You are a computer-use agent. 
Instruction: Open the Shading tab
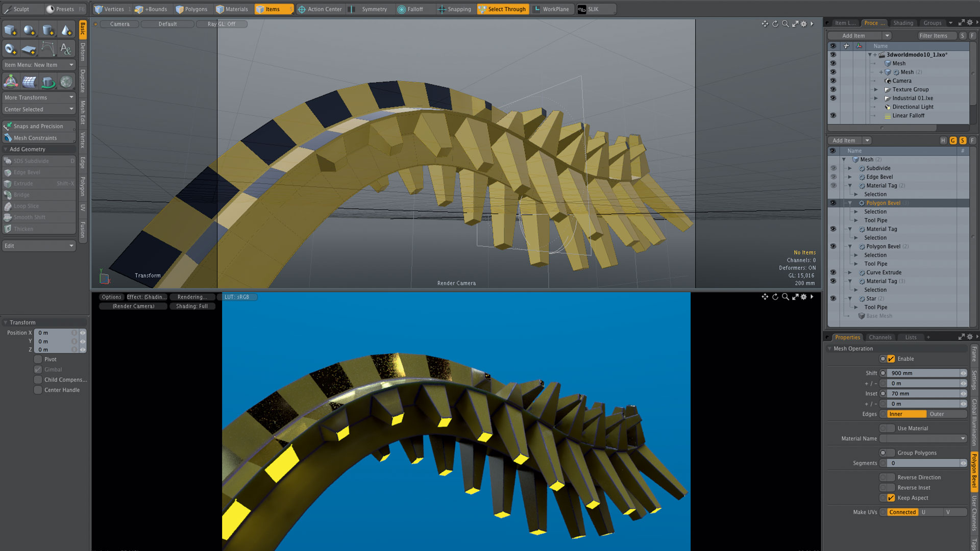(x=903, y=23)
